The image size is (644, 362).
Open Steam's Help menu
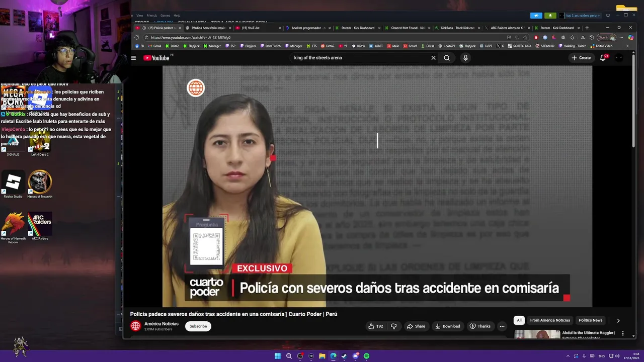tap(177, 15)
